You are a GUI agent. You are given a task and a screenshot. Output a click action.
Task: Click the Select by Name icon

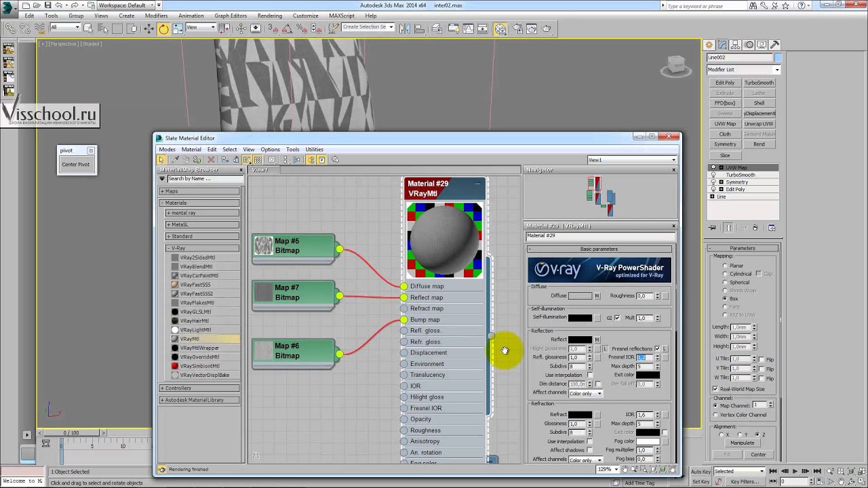(x=103, y=28)
